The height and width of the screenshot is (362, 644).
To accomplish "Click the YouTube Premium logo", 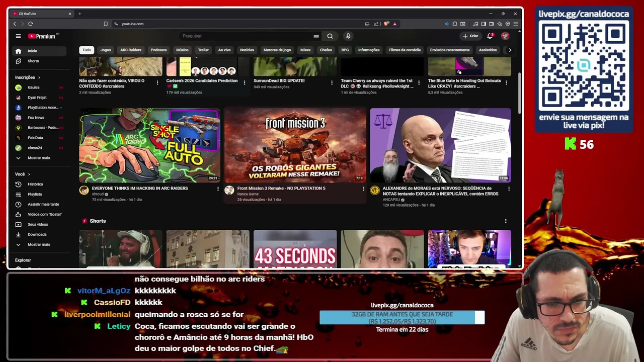I will pyautogui.click(x=43, y=36).
